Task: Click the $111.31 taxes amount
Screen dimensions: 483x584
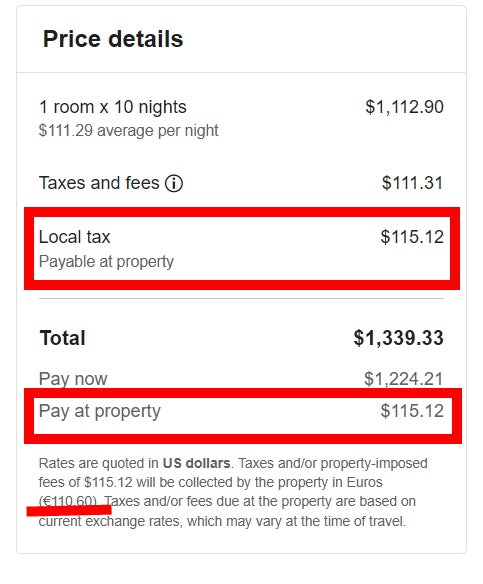Action: [413, 183]
